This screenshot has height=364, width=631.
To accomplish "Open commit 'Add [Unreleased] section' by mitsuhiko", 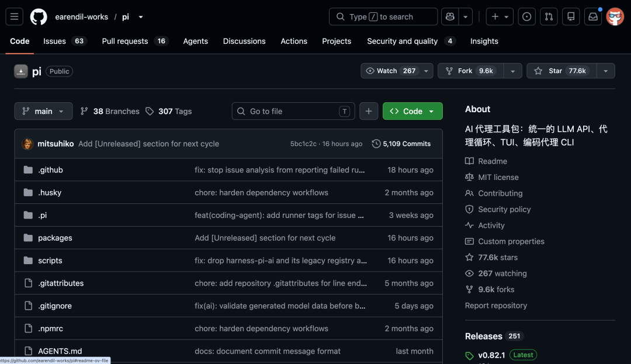I will coord(148,144).
